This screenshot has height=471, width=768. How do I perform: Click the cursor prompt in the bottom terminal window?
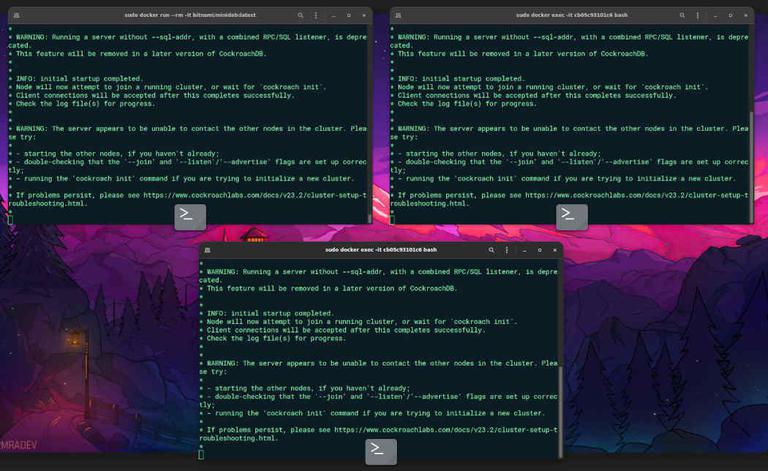point(201,454)
